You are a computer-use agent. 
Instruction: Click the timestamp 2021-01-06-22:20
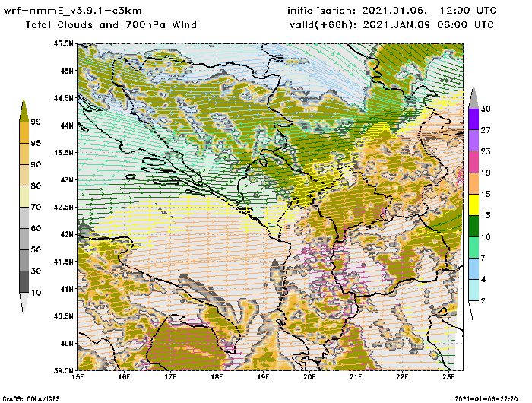pyautogui.click(x=486, y=399)
